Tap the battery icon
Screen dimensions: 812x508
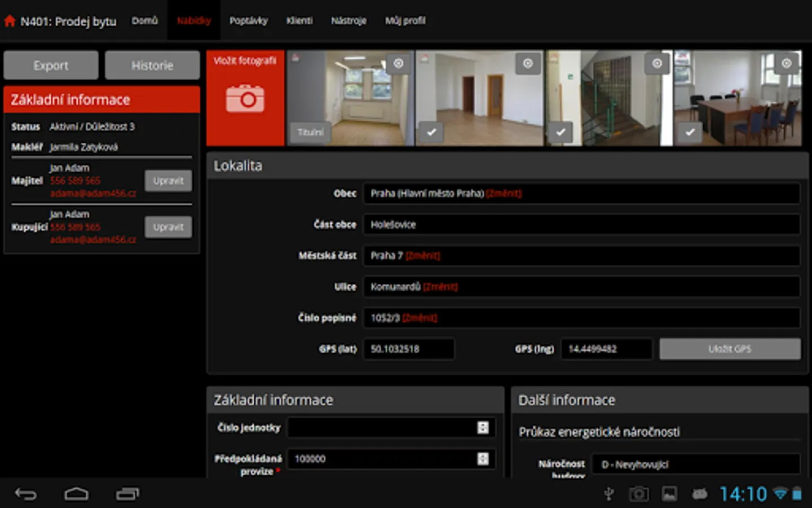pos(797,494)
